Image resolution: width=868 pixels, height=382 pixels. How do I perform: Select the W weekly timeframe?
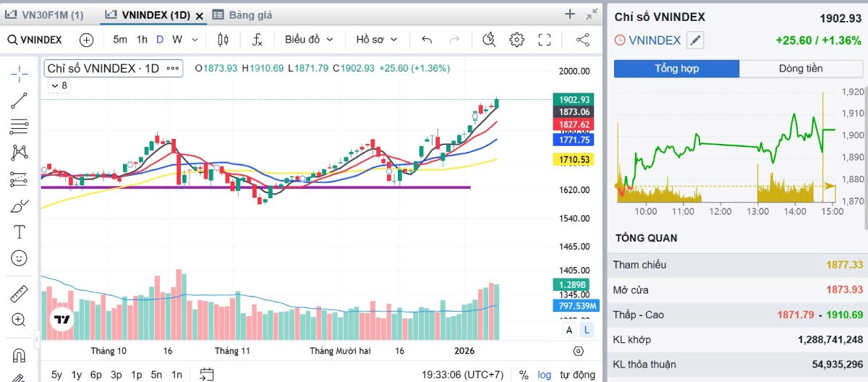coord(176,40)
